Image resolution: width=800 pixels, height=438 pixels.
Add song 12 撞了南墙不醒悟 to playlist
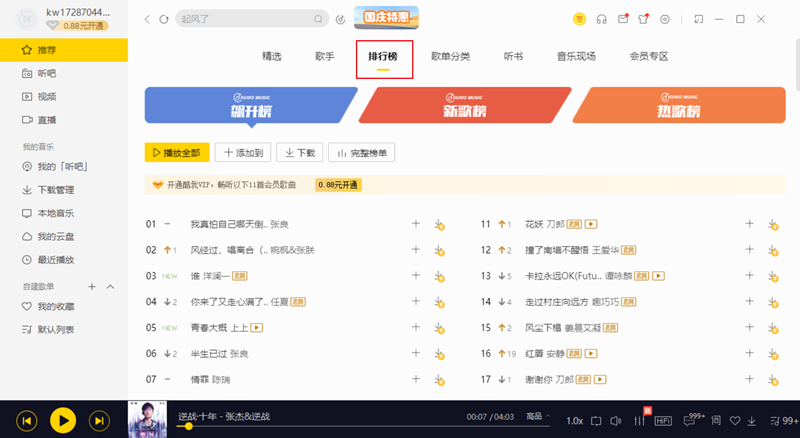(x=749, y=249)
